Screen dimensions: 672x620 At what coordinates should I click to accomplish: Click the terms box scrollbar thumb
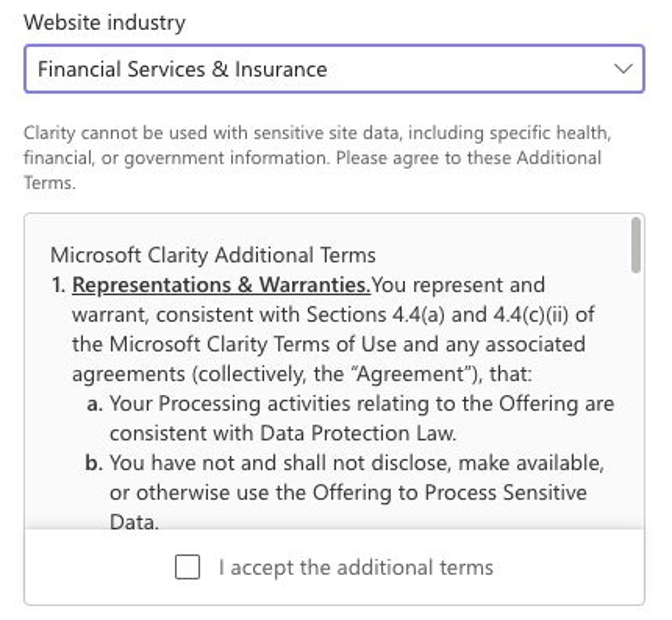point(636,244)
